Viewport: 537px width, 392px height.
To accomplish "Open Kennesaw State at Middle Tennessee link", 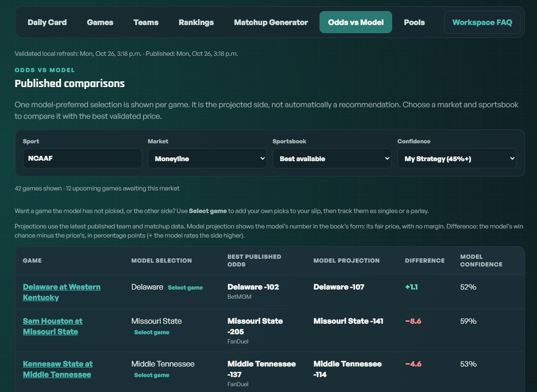I will [x=58, y=369].
